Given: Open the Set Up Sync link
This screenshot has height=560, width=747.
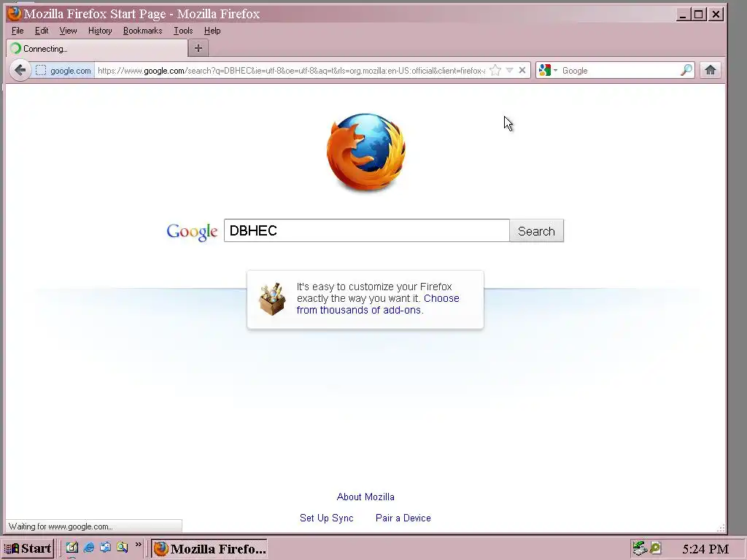Looking at the screenshot, I should point(326,518).
